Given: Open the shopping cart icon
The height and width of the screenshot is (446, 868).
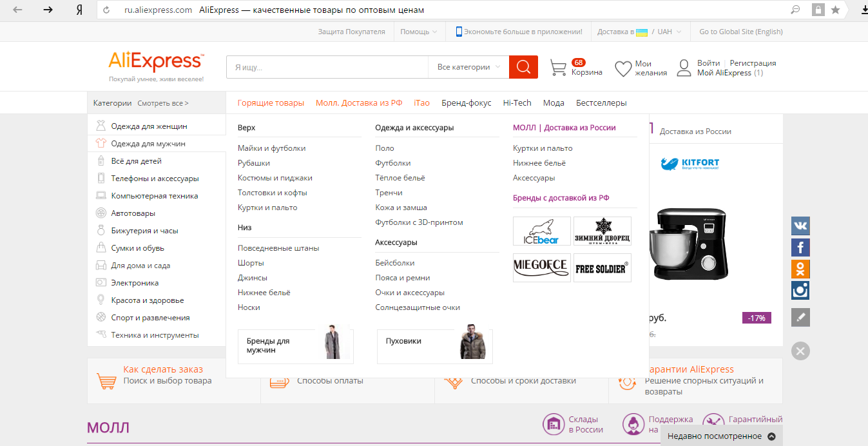Looking at the screenshot, I should point(558,68).
